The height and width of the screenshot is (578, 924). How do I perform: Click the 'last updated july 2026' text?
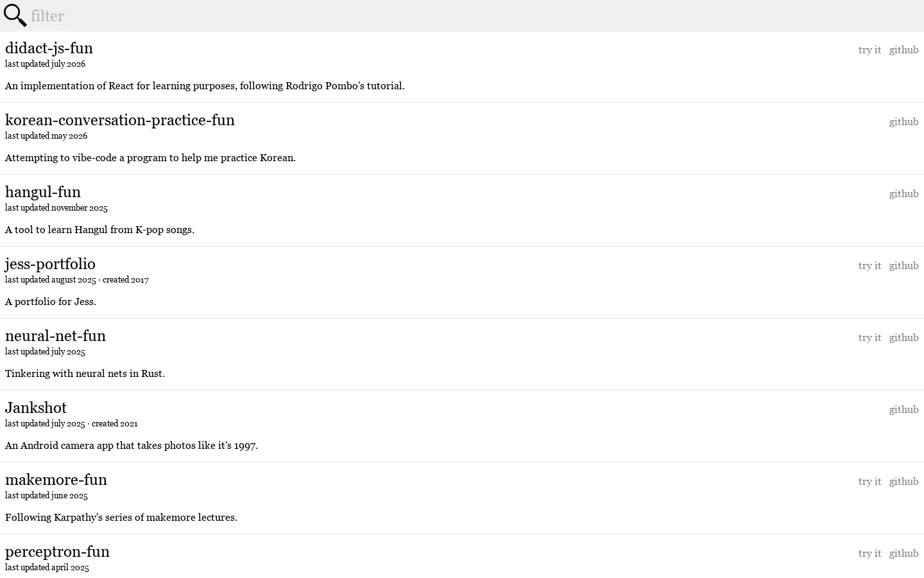click(x=45, y=64)
